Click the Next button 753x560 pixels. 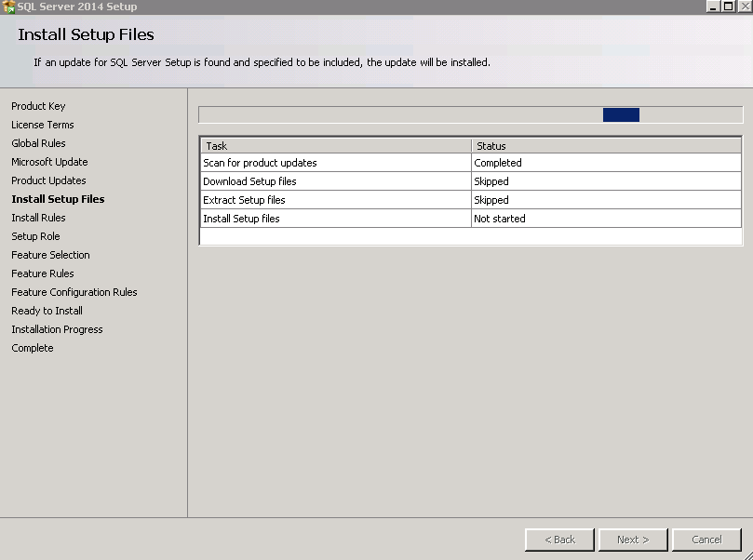click(x=633, y=540)
